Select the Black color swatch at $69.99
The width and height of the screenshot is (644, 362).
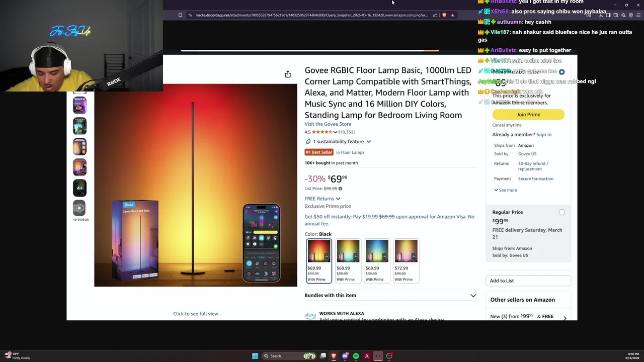(x=319, y=261)
